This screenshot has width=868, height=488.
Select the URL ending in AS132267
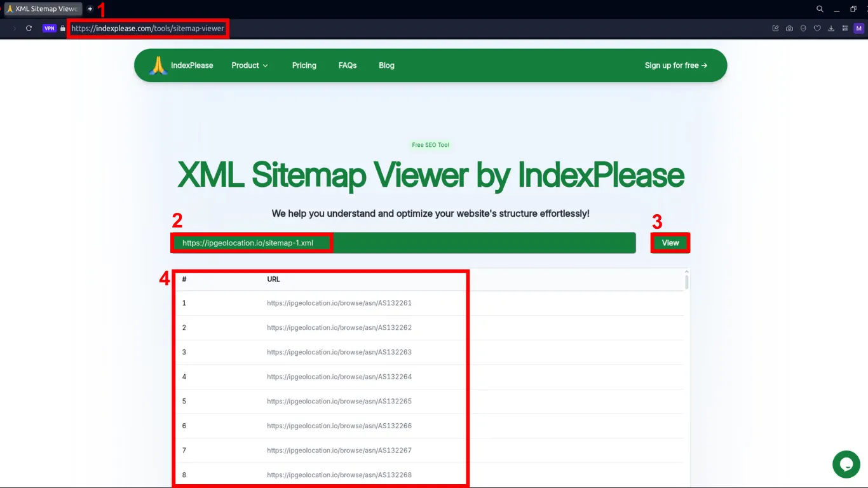tap(339, 451)
